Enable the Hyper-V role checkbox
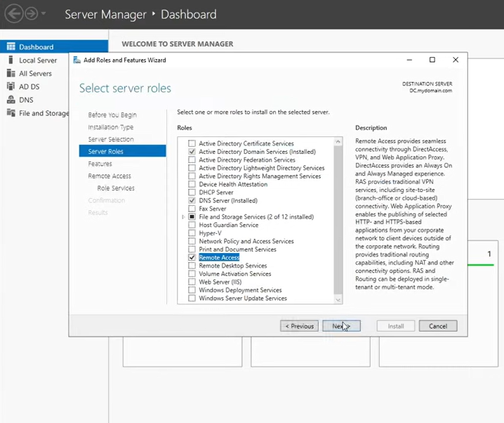The image size is (504, 423). click(192, 233)
